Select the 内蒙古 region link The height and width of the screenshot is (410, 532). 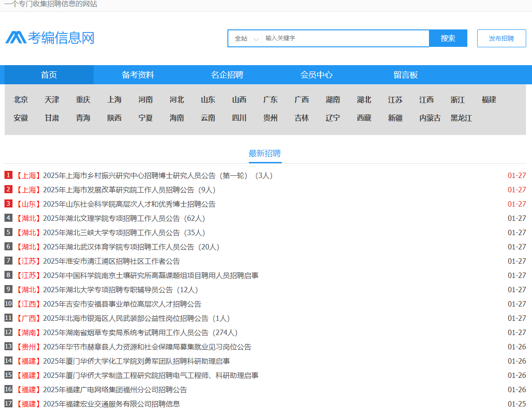coord(430,118)
